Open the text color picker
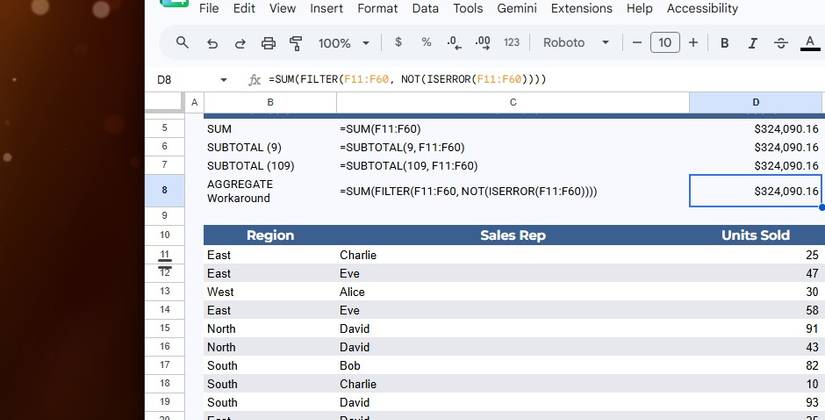The image size is (825, 420). pos(810,43)
